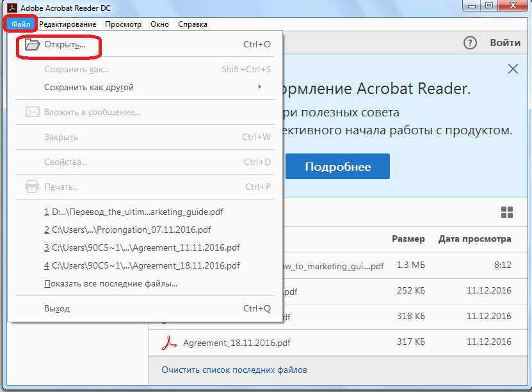Open the Окно menu

tap(159, 24)
